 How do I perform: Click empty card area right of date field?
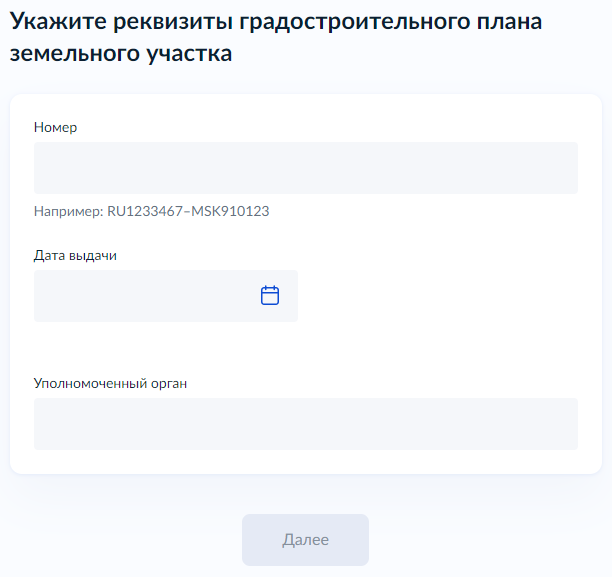(x=437, y=296)
